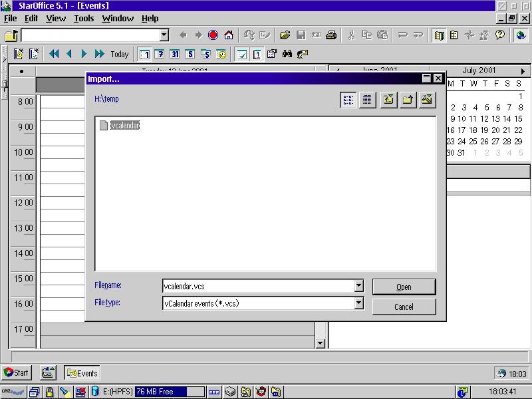532x399 pixels.
Task: Click the default directory icon
Action: (x=428, y=100)
